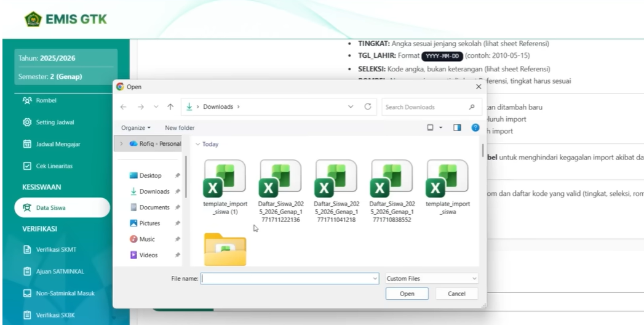Open Cek Linearitas in sidebar

tap(55, 166)
